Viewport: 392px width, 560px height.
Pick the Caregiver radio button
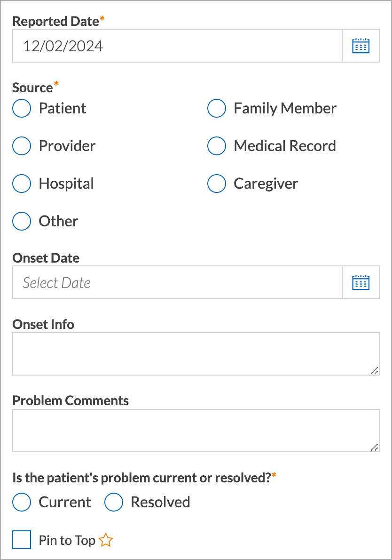coord(217,184)
